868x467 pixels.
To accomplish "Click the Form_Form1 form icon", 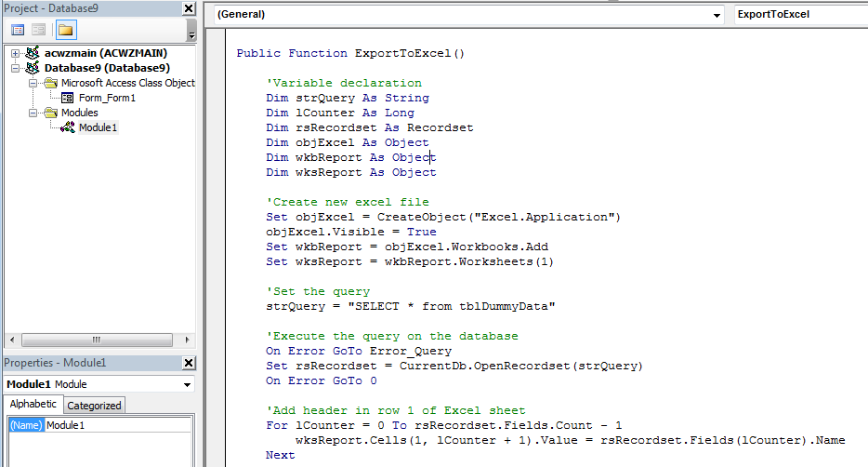I will coord(68,98).
